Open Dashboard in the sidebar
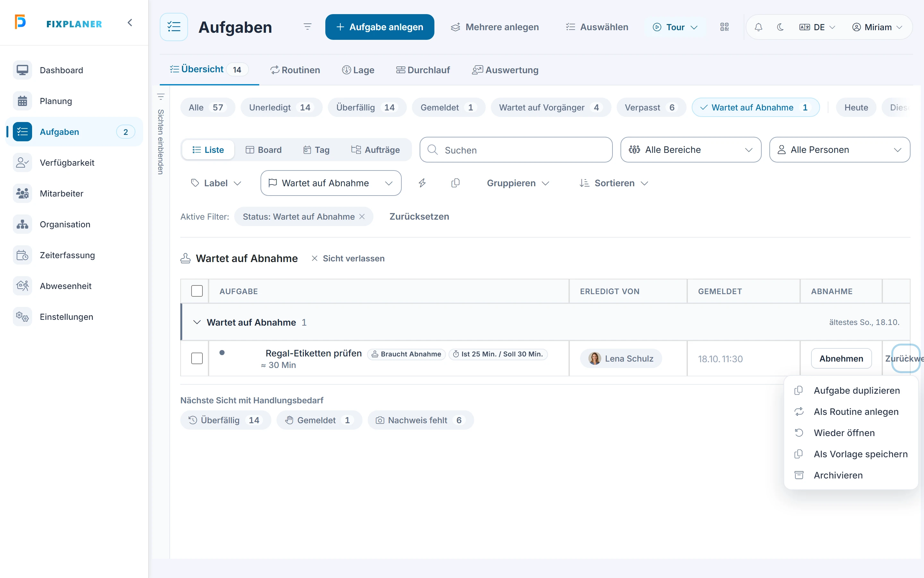The width and height of the screenshot is (924, 578). (x=74, y=70)
